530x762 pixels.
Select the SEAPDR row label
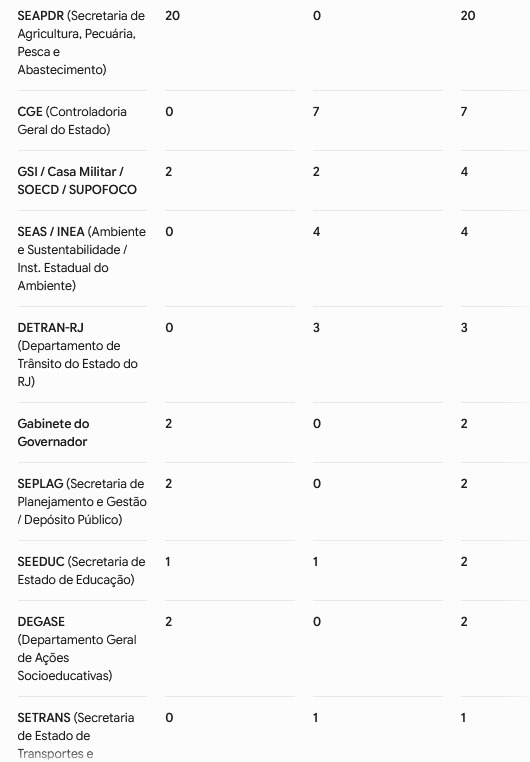tap(81, 43)
